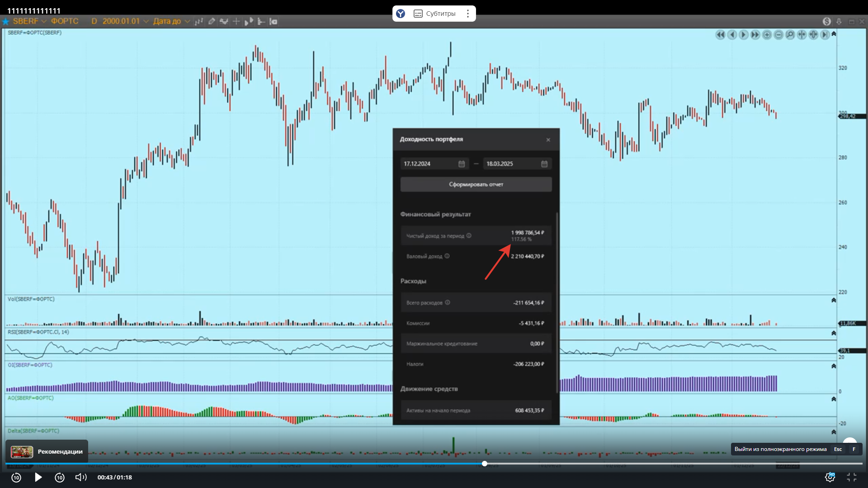
Task: Click the blue star favorite icon
Action: (x=6, y=21)
